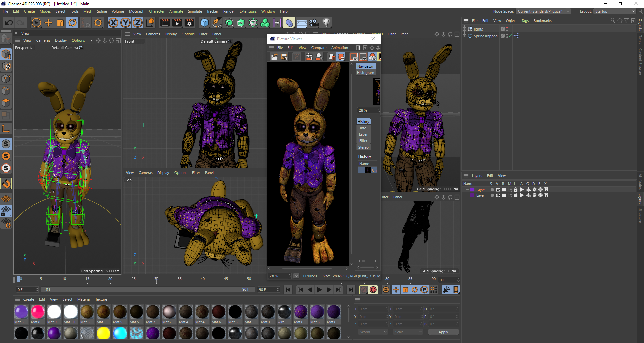Switch to Picture Viewer Histogram tab

click(365, 73)
